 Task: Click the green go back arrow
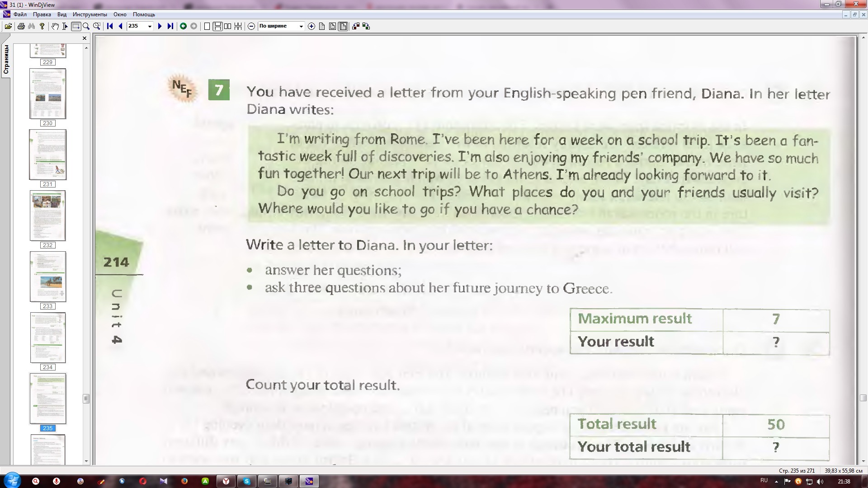point(183,26)
